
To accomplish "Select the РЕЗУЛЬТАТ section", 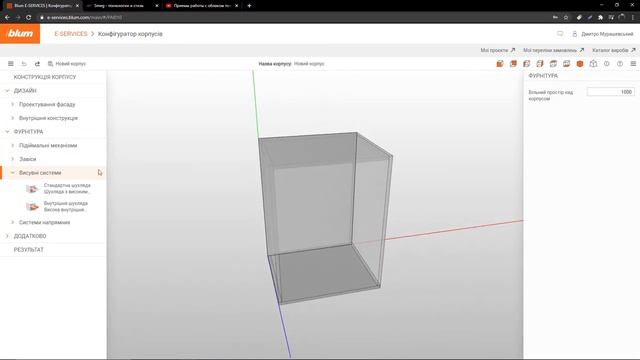I will coord(29,250).
